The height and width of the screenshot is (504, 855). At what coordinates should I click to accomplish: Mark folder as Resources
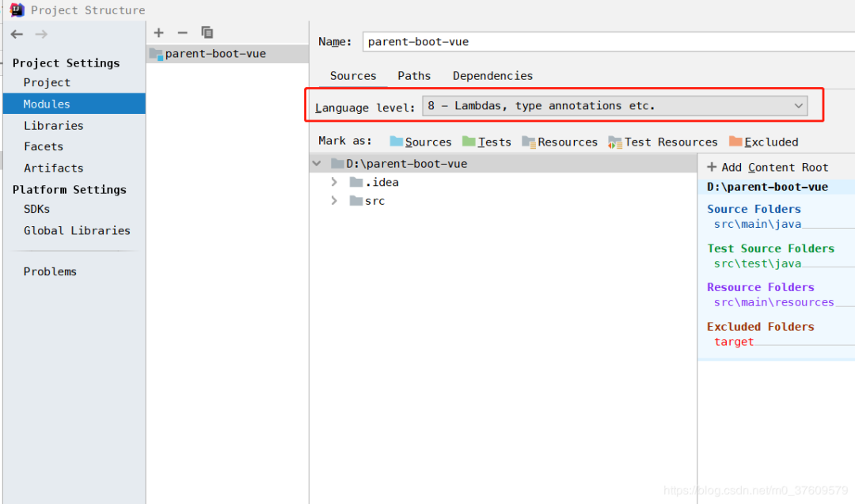560,142
